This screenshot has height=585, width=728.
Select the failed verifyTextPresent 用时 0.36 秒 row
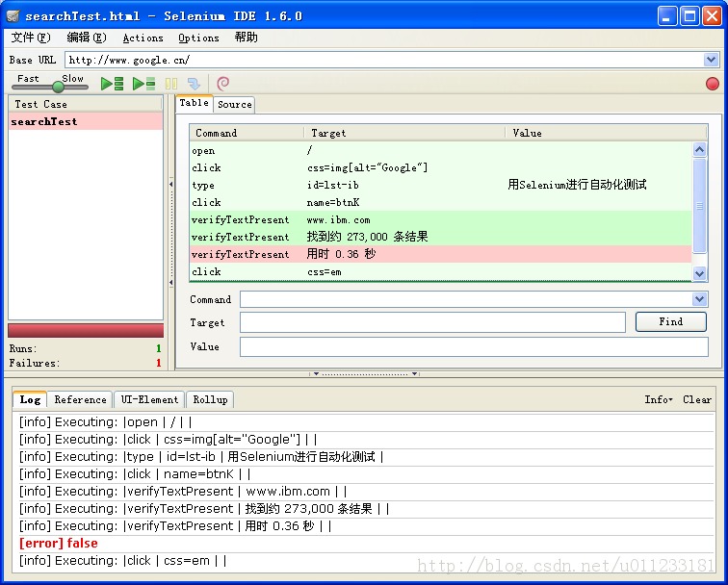[441, 254]
